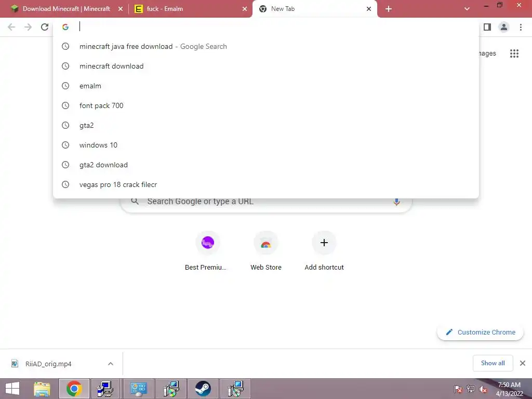Click the magnifier icon in Google search box
The image size is (532, 399).
pos(135,201)
